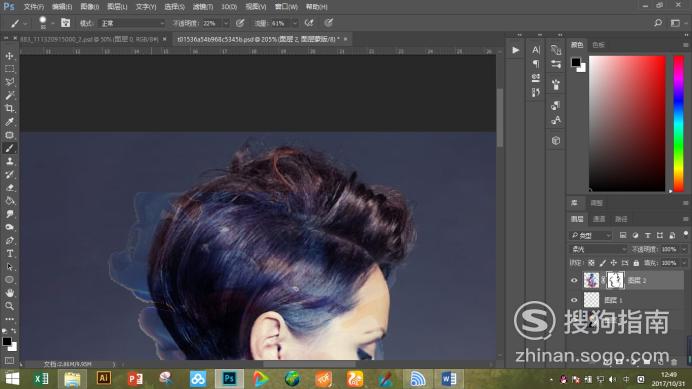Screen dimensions: 692x389
Task: Toggle pressure for opacity button
Action: [240, 23]
